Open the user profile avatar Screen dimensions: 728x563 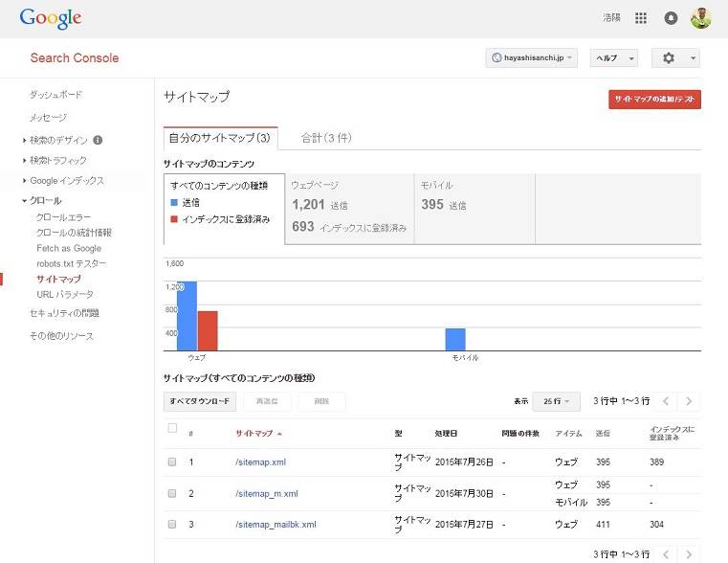(x=700, y=18)
